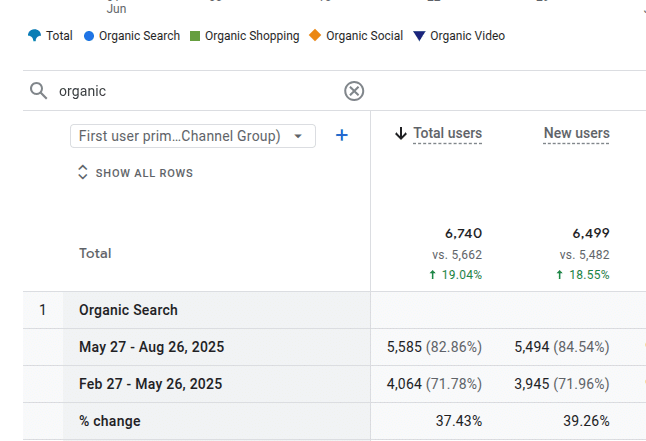
Task: Click the SHOW ALL ROWS label
Action: tap(144, 173)
